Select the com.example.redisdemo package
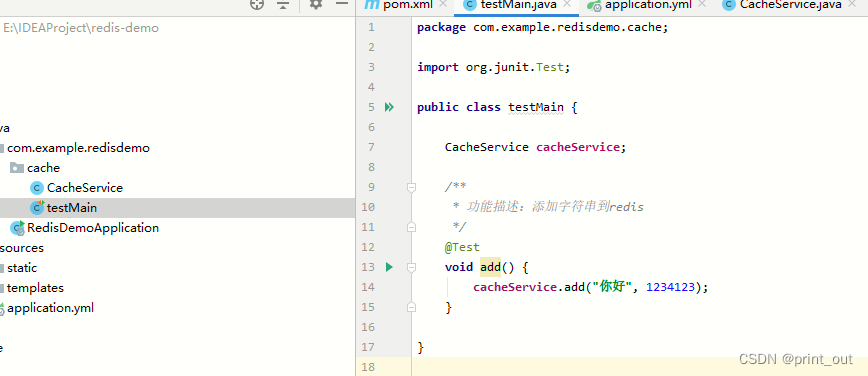The image size is (868, 376). pyautogui.click(x=78, y=148)
